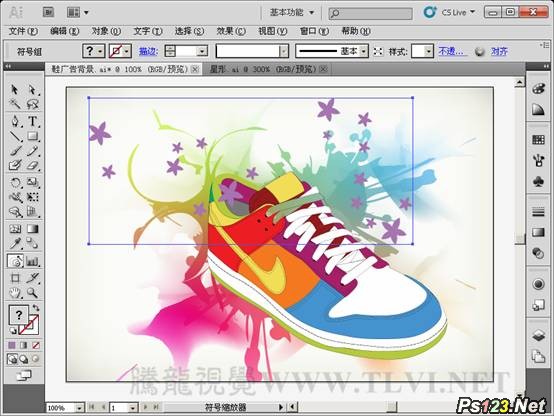This screenshot has width=554, height=416.
Task: Open the Layers panel icon
Action: pos(538,336)
